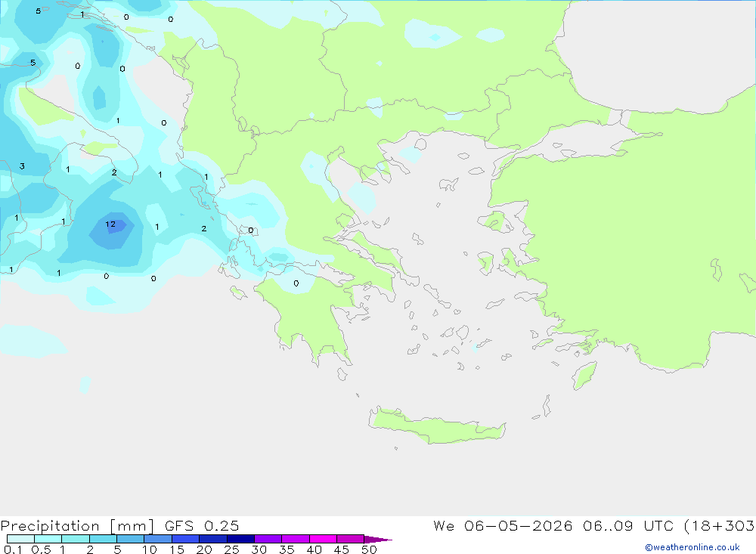756x554 pixels.
Task: Click the '3' precipitation value on map
Action: [22, 166]
